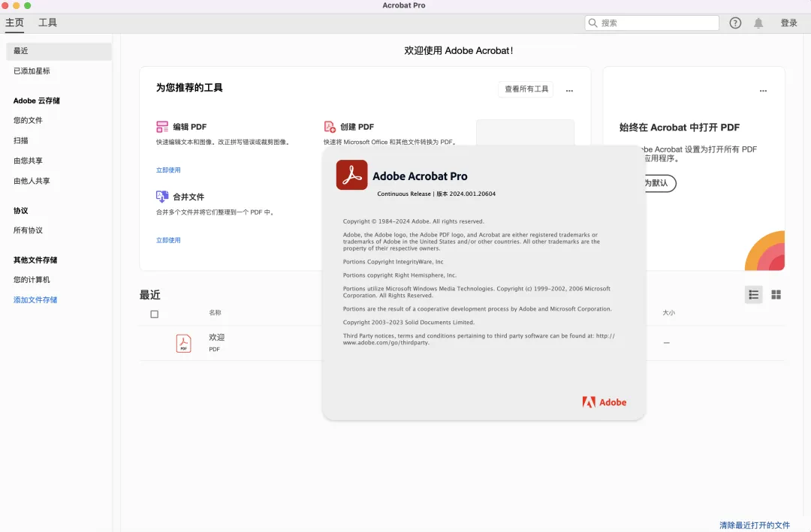Image resolution: width=811 pixels, height=532 pixels.
Task: Click 清除最近打开的文件 link
Action: point(755,524)
